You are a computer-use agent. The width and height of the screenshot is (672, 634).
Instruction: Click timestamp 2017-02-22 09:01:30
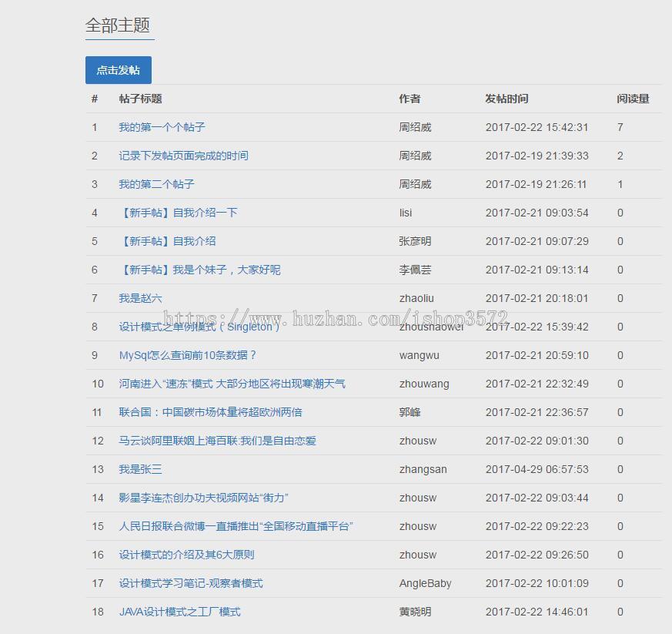pos(537,441)
